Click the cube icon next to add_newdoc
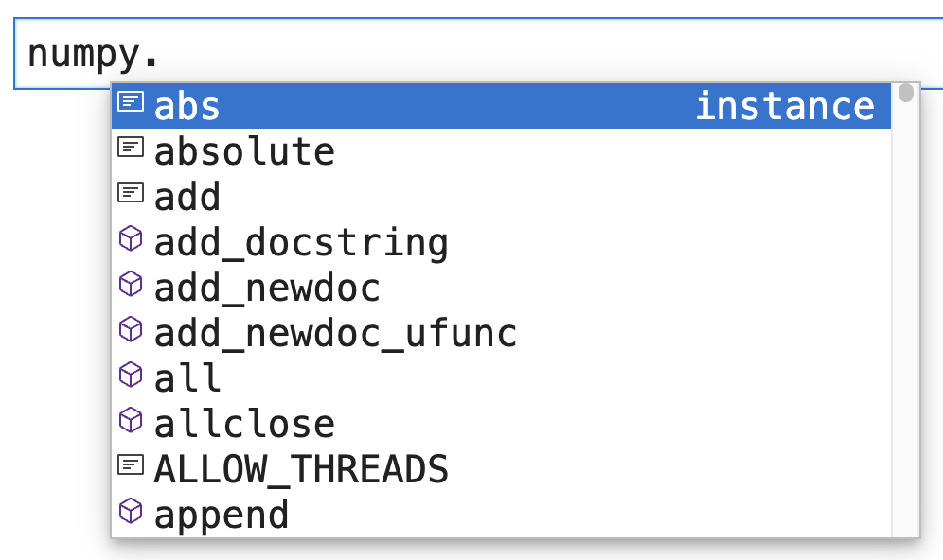The image size is (943, 560). point(130,284)
